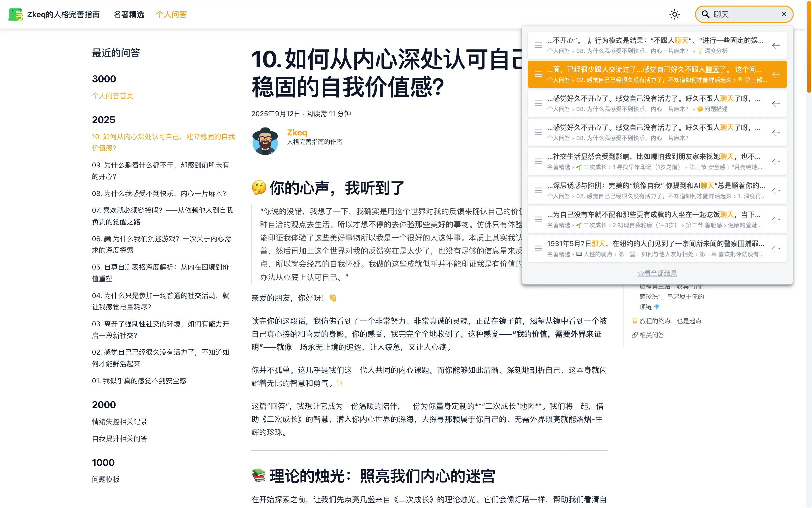The width and height of the screenshot is (812, 508).
Task: Open sidebar post 04. 普通的社交活动
Action: (161, 301)
